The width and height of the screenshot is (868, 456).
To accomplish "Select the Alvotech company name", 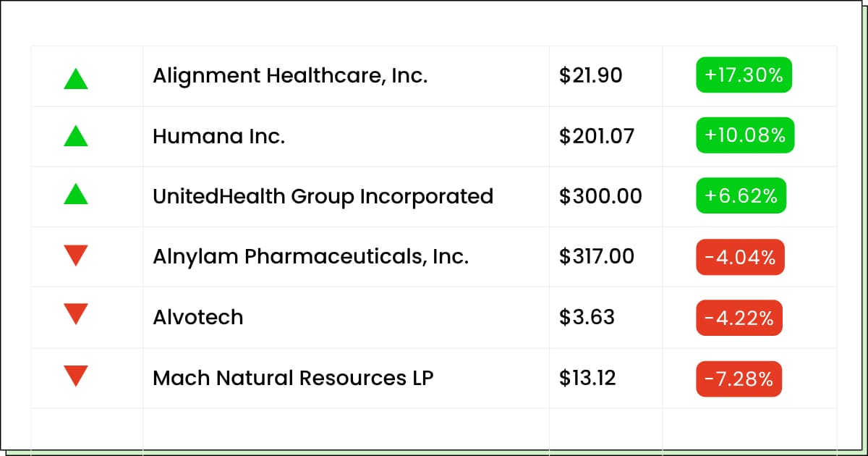I will [x=197, y=317].
